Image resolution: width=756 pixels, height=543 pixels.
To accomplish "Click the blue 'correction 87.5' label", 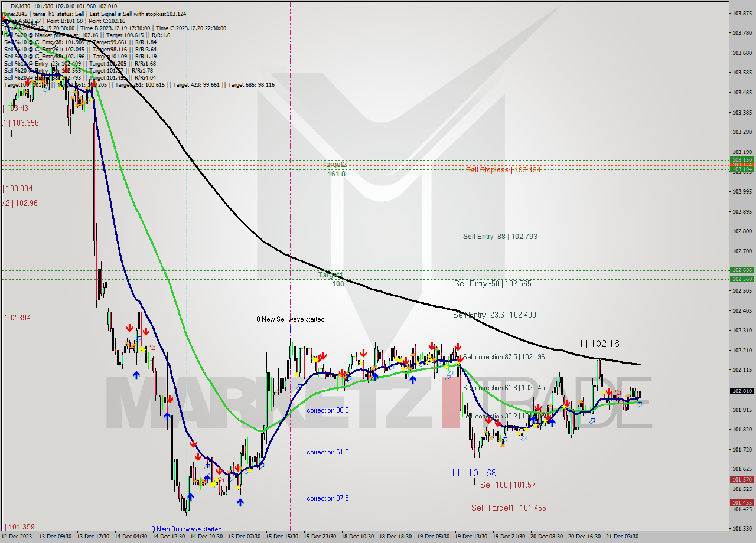I will 328,498.
